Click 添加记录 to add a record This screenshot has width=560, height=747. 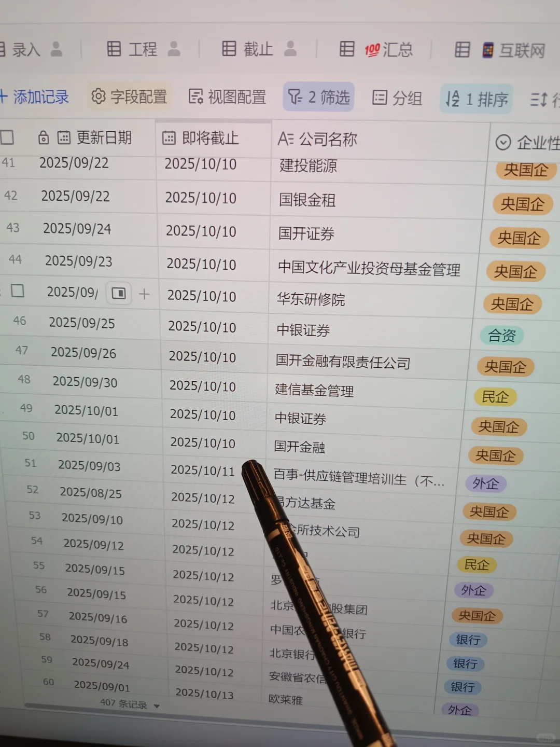coord(34,96)
